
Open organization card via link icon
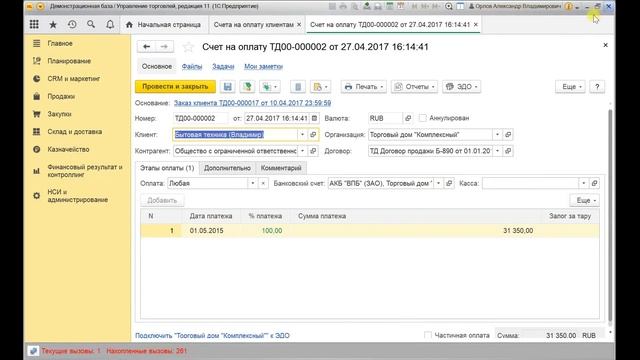pos(508,135)
